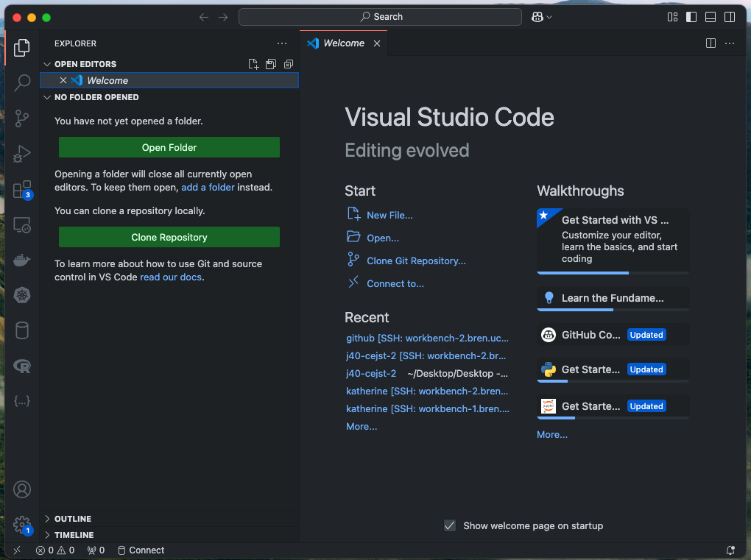Open the Copilot dropdown arrow
This screenshot has height=560, width=751.
pyautogui.click(x=549, y=17)
